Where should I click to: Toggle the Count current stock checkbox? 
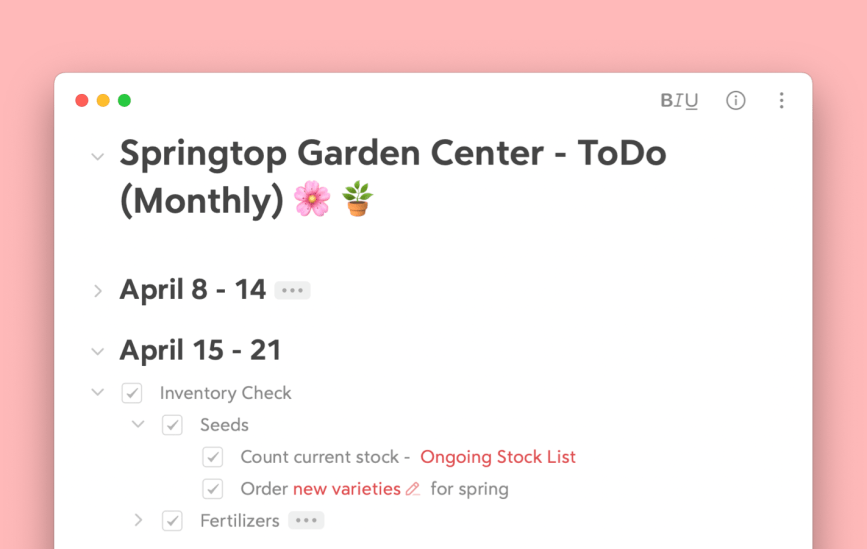click(213, 457)
